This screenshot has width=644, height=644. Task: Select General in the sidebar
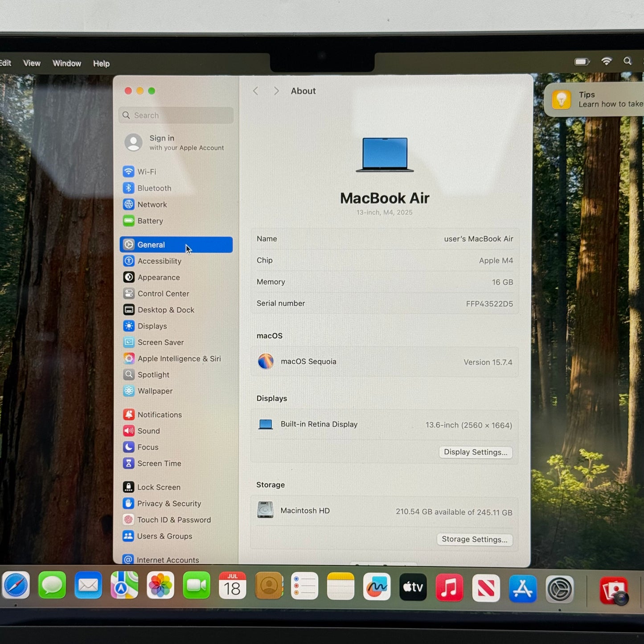click(176, 245)
